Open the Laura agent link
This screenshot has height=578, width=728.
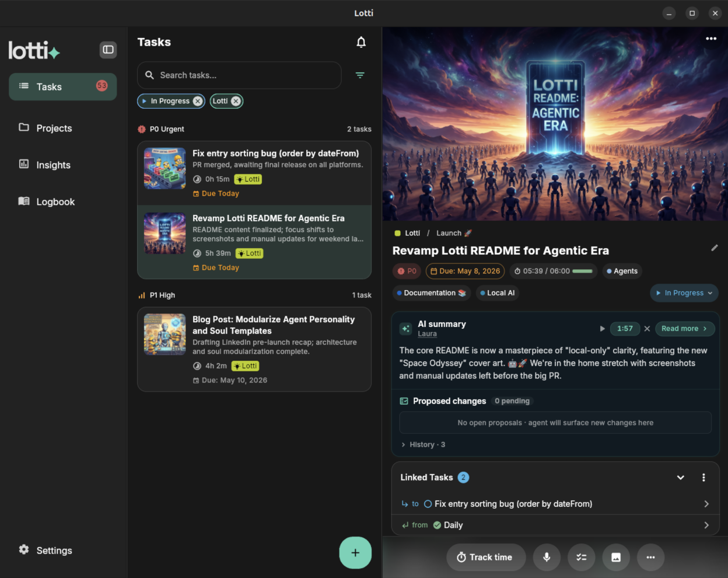point(427,334)
